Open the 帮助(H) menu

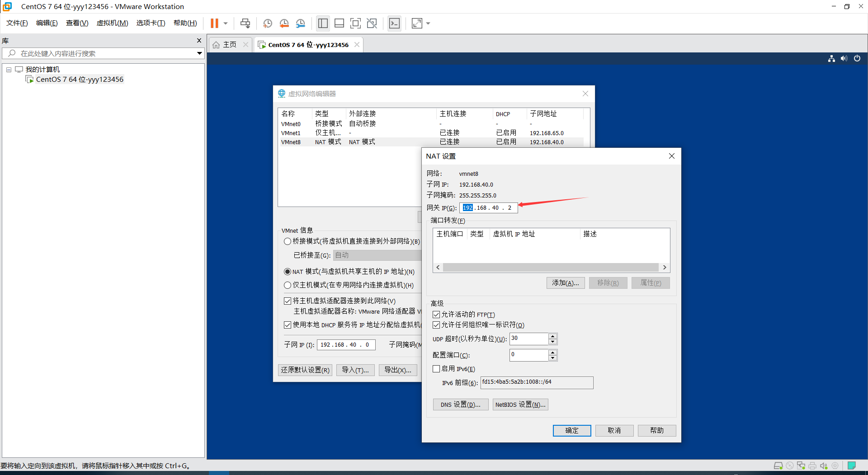(185, 23)
